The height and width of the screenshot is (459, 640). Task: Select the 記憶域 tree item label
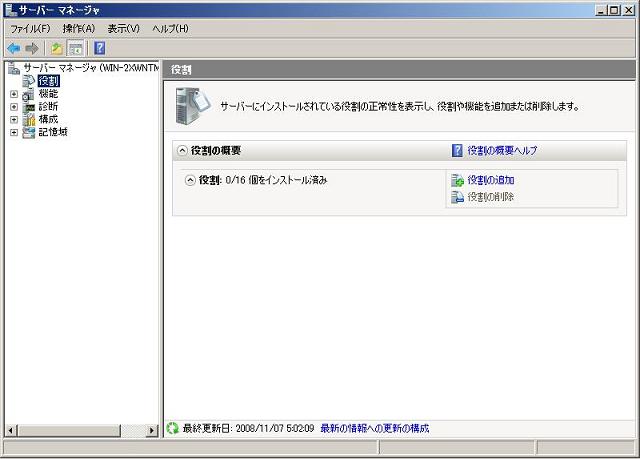(53, 132)
